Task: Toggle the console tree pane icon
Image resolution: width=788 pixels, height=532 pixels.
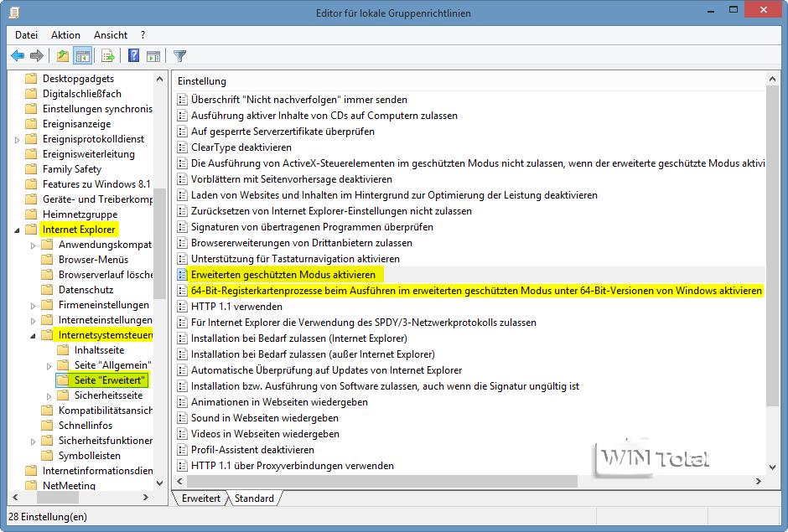Action: (x=83, y=56)
